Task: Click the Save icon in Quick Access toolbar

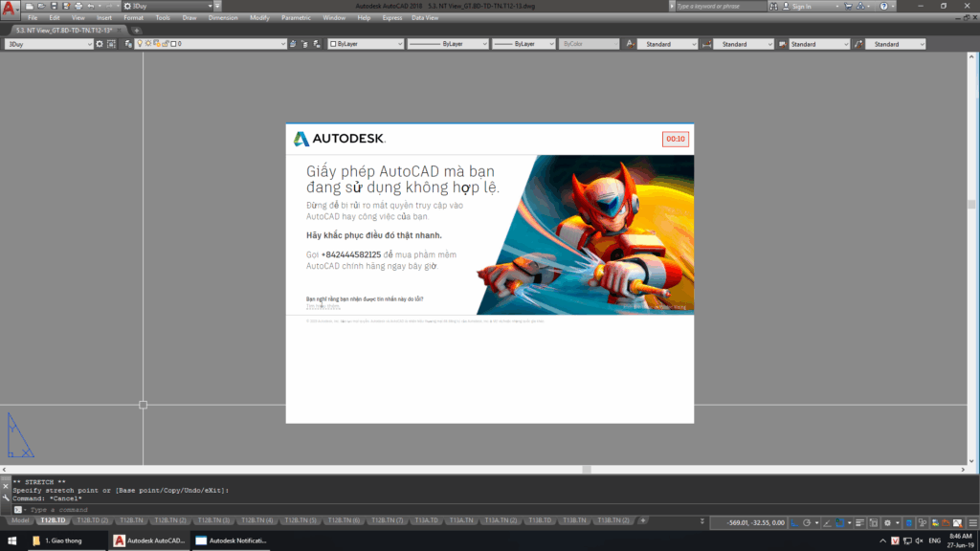Action: [53, 6]
